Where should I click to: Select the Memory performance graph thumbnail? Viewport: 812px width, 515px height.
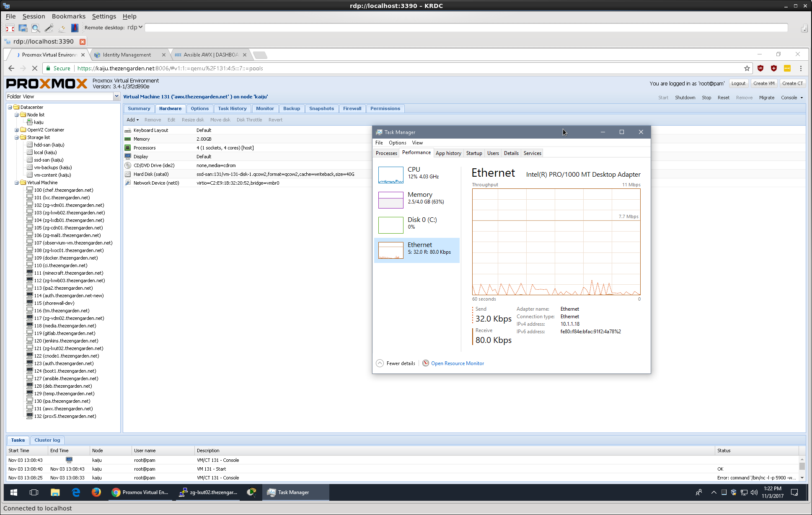(391, 200)
